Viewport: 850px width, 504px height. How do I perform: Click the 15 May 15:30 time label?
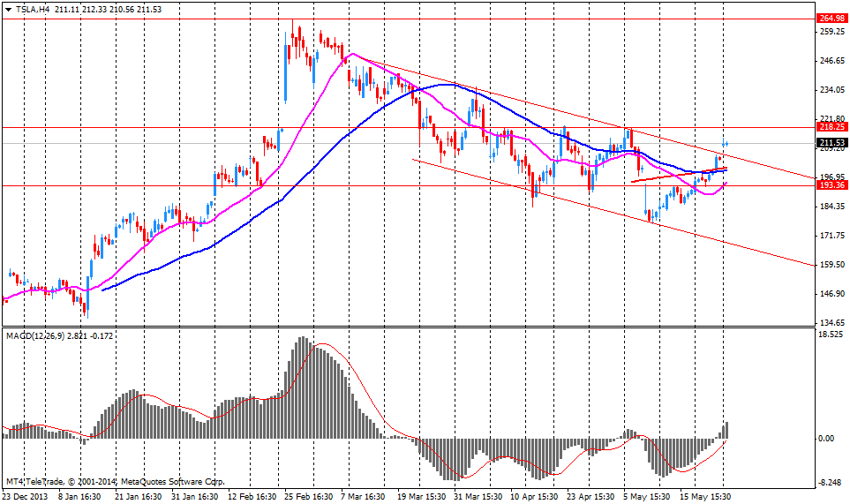click(x=705, y=496)
